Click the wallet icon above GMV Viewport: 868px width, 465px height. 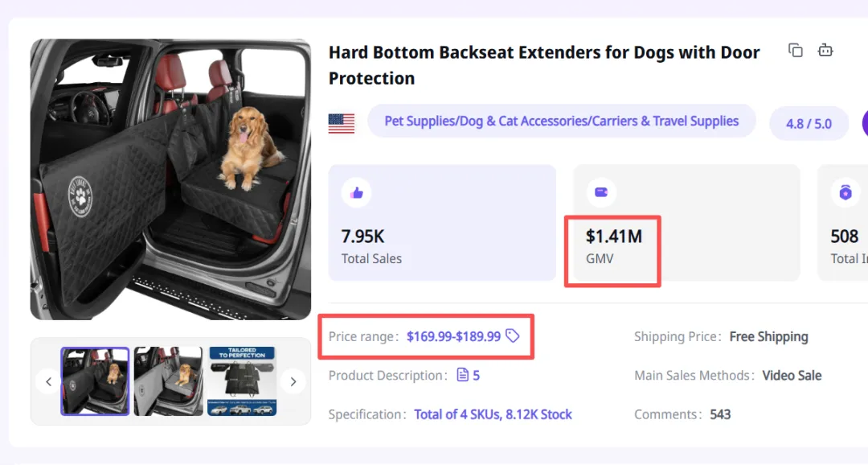[x=601, y=192]
